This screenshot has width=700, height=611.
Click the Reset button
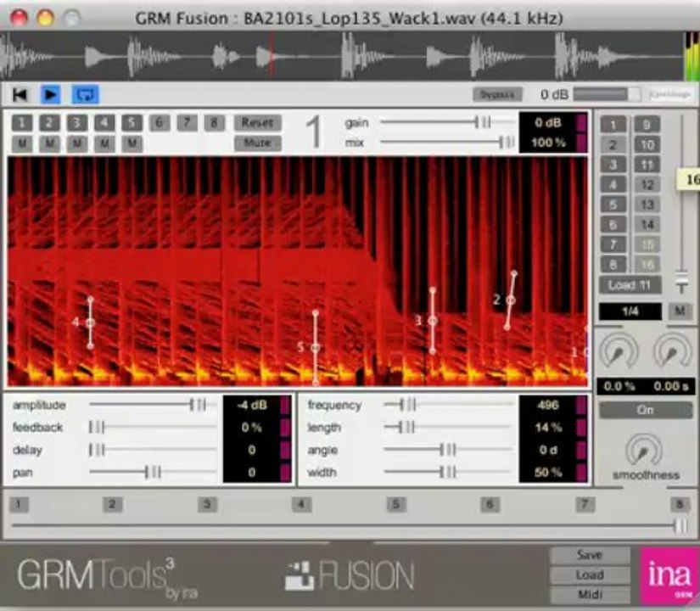258,122
